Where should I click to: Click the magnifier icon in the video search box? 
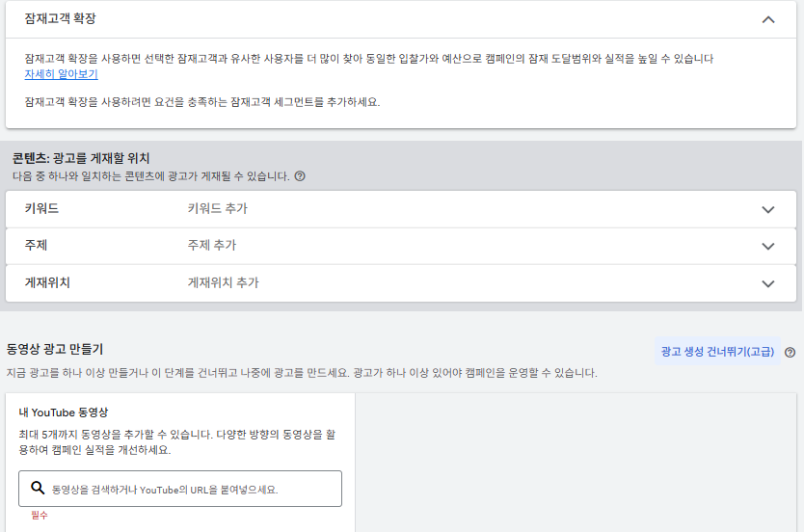[x=39, y=489]
